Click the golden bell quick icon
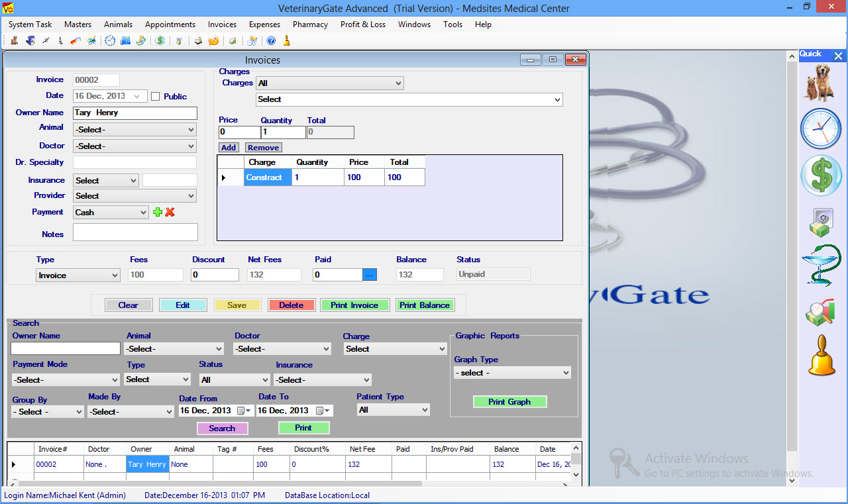The height and width of the screenshot is (504, 848). coord(821,356)
